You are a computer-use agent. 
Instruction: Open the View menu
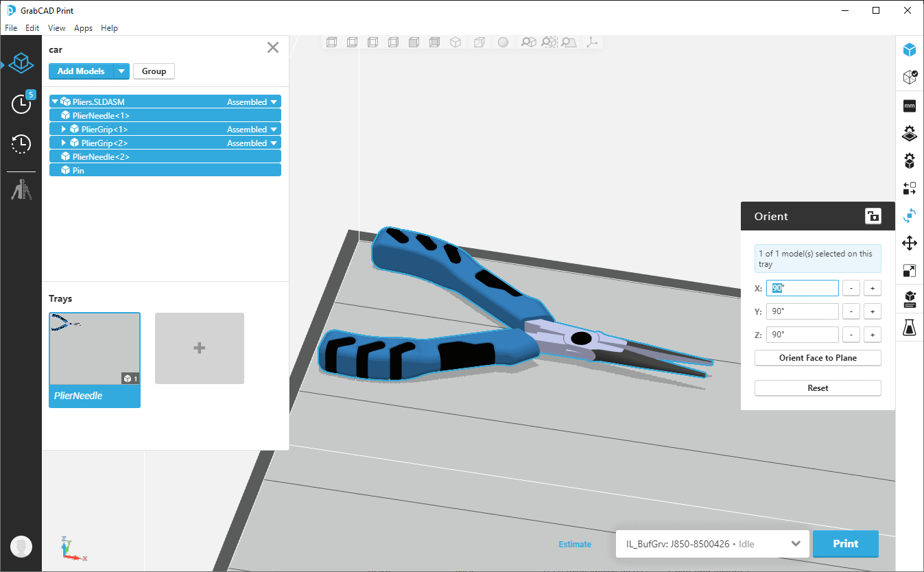pos(57,28)
